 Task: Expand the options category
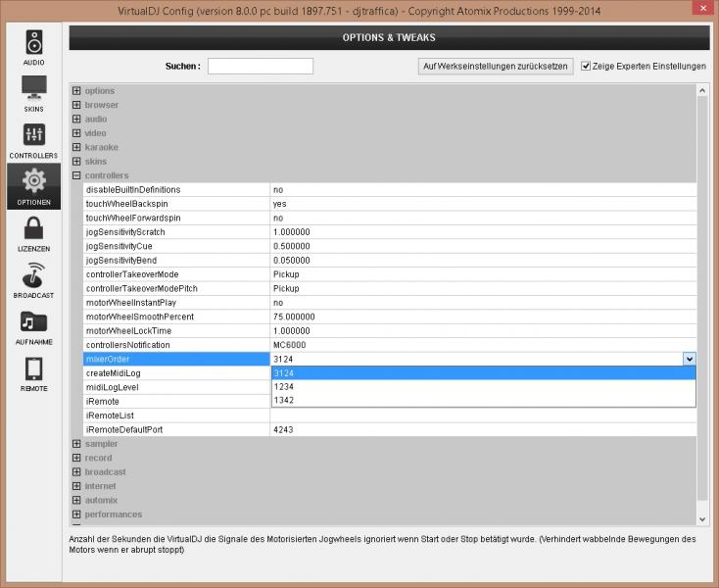[76, 91]
